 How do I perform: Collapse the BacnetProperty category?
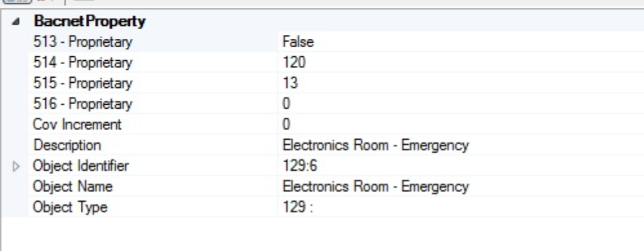click(x=16, y=22)
